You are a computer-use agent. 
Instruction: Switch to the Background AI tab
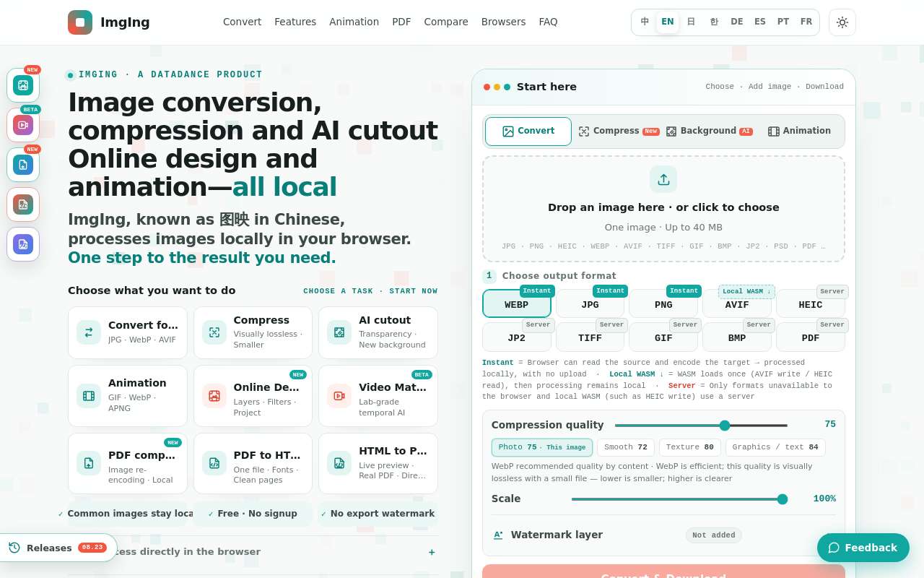click(709, 131)
